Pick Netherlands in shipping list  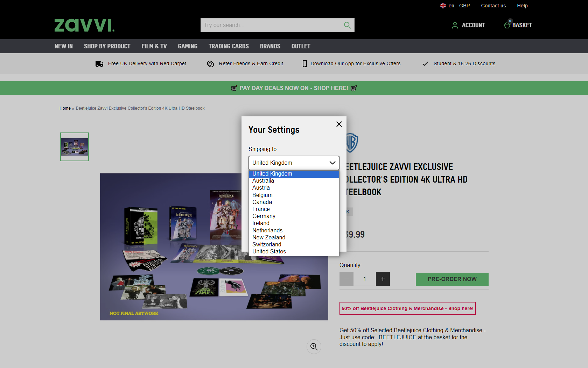(x=294, y=231)
